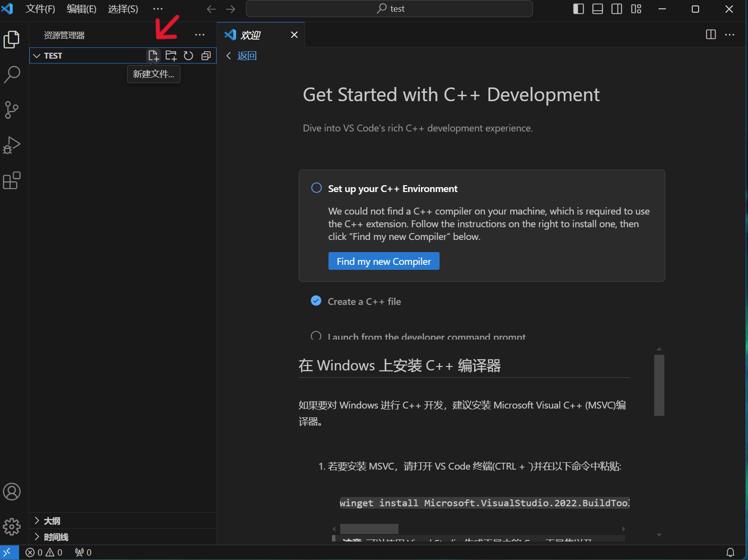
Task: Click the test command center search box
Action: pyautogui.click(x=389, y=9)
